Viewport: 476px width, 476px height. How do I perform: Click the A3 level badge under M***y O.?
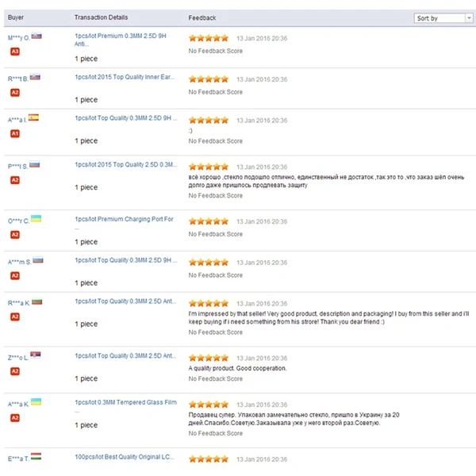pos(14,51)
